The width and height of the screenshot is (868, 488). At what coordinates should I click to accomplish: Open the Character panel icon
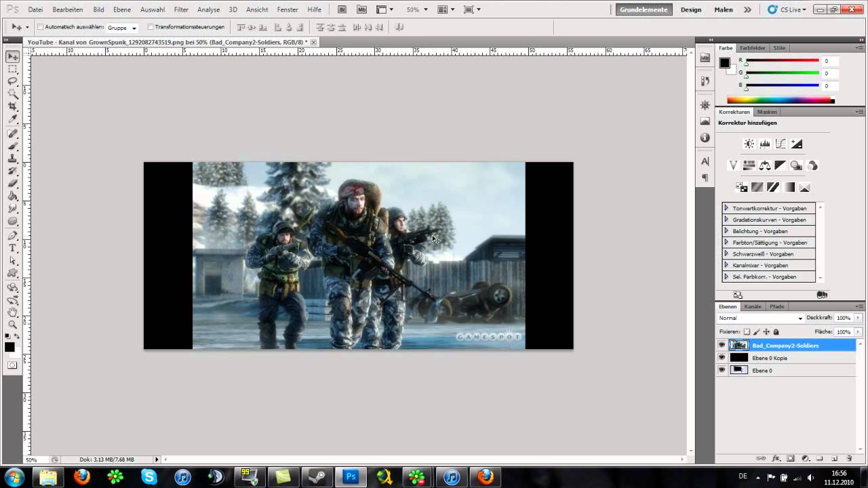point(705,161)
